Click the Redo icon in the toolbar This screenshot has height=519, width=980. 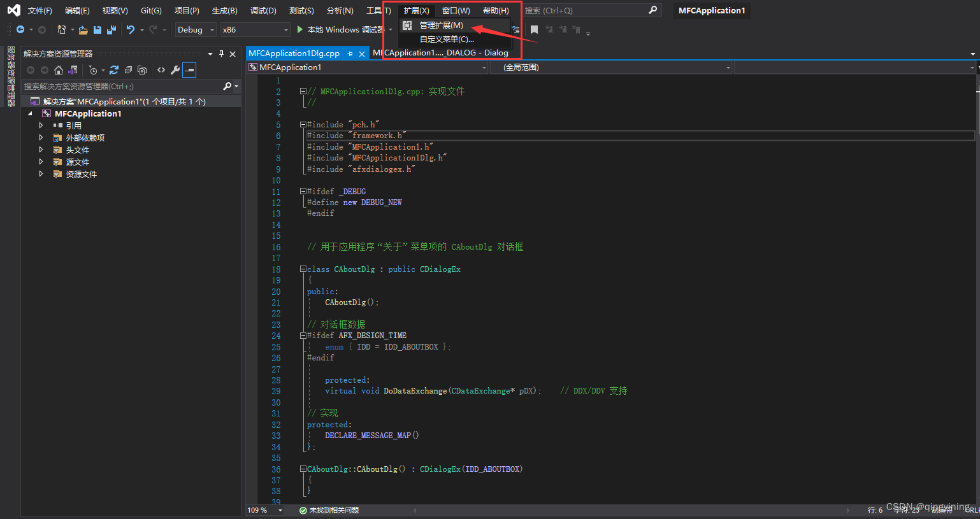tap(153, 29)
